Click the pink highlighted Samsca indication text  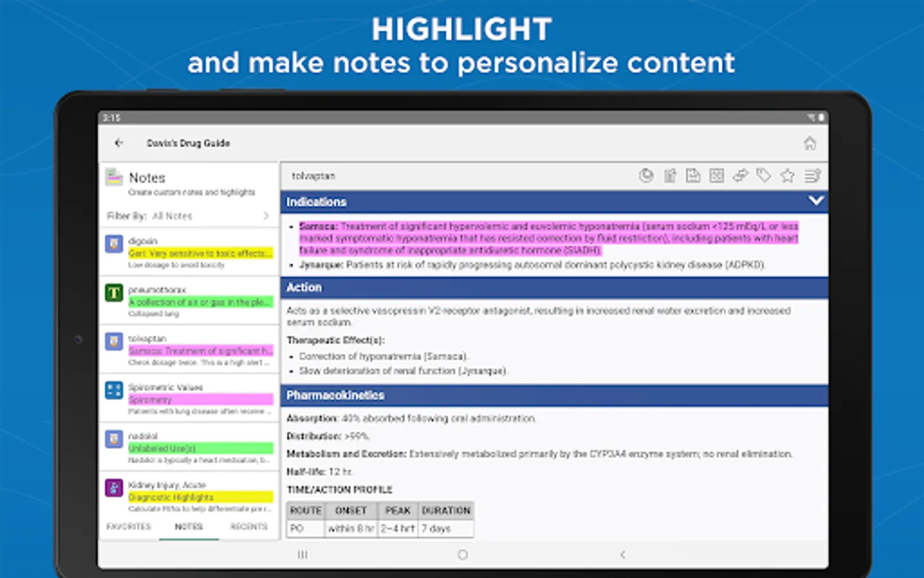click(x=549, y=238)
